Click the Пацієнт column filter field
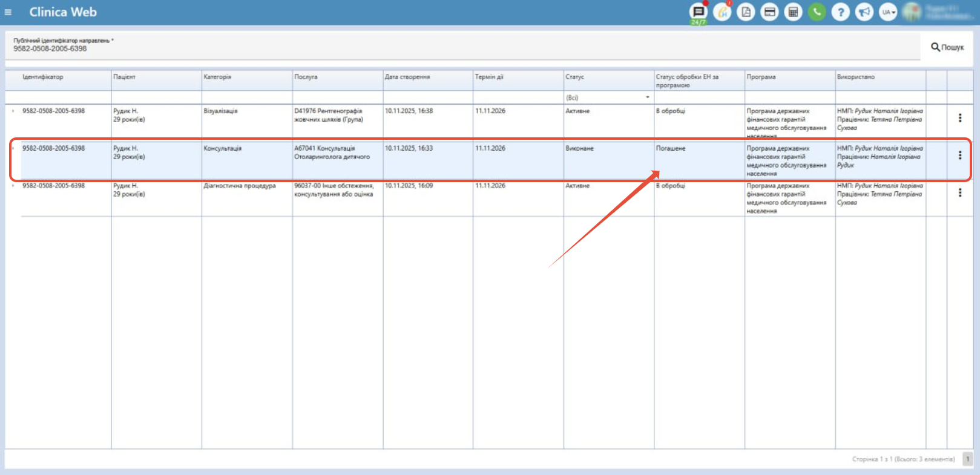 tap(156, 97)
